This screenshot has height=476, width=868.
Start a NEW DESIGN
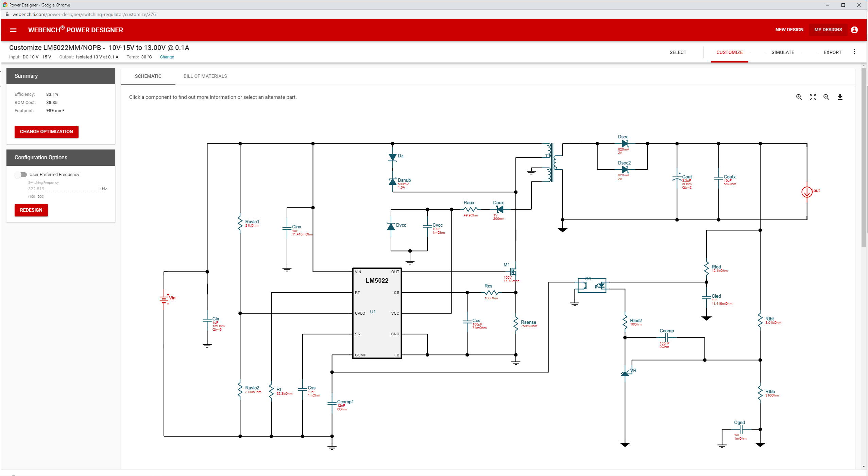(789, 30)
